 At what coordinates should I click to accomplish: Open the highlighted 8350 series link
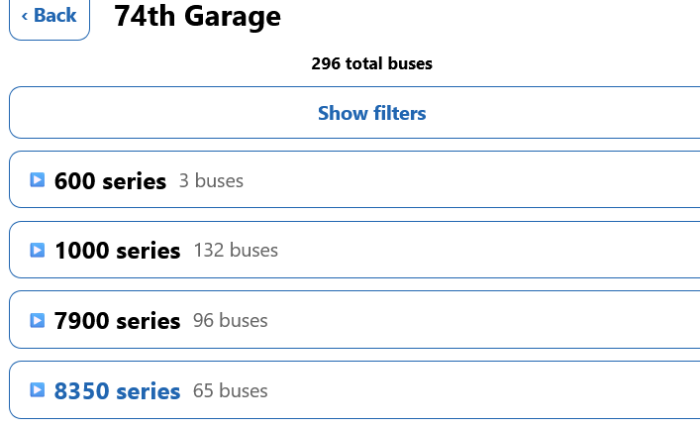click(x=117, y=391)
